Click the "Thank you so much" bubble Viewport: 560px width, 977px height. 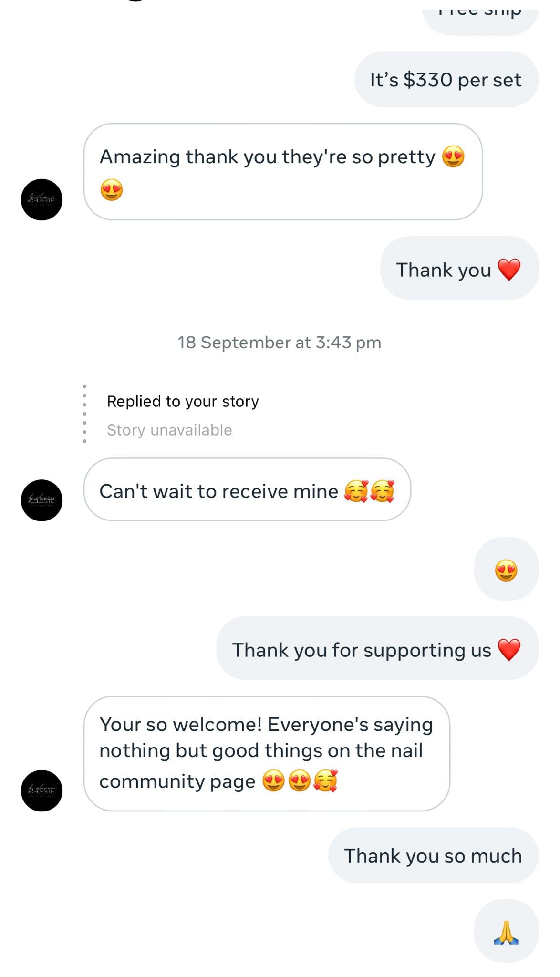pos(433,856)
